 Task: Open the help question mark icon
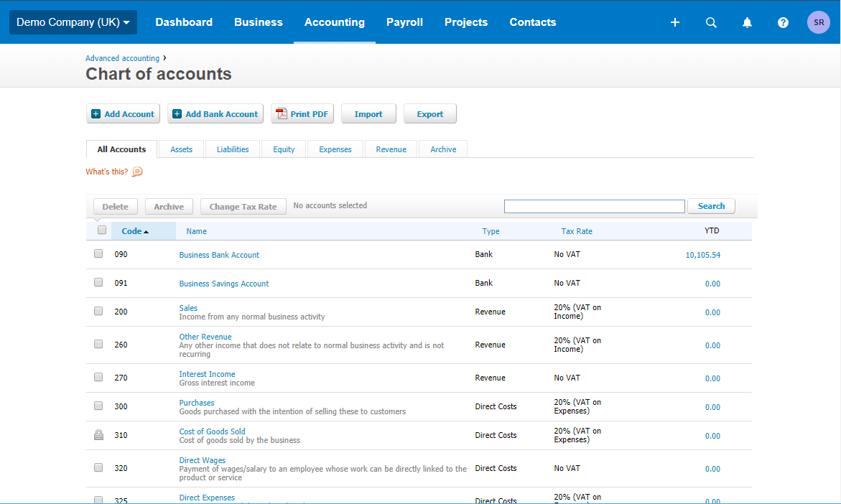point(783,22)
